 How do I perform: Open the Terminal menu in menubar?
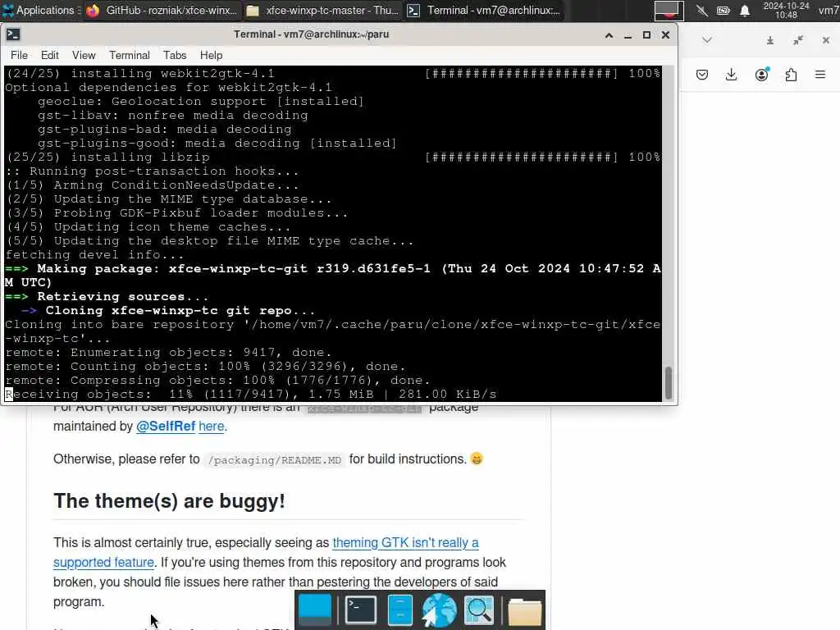tap(129, 55)
